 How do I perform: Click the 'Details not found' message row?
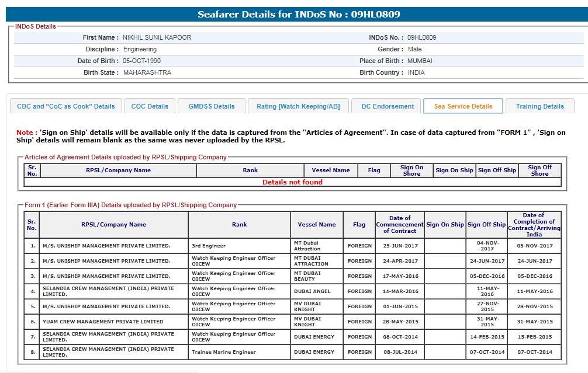click(292, 182)
